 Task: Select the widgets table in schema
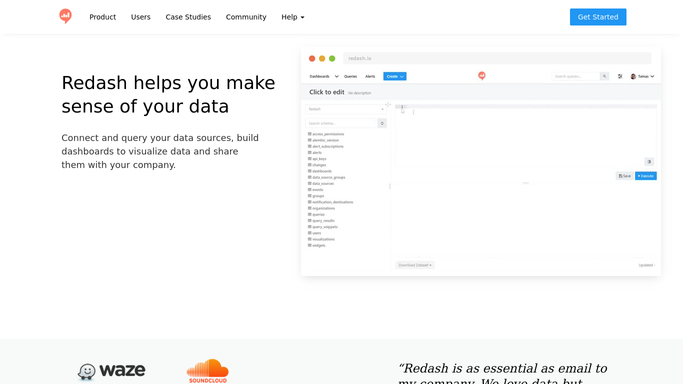[x=318, y=246]
